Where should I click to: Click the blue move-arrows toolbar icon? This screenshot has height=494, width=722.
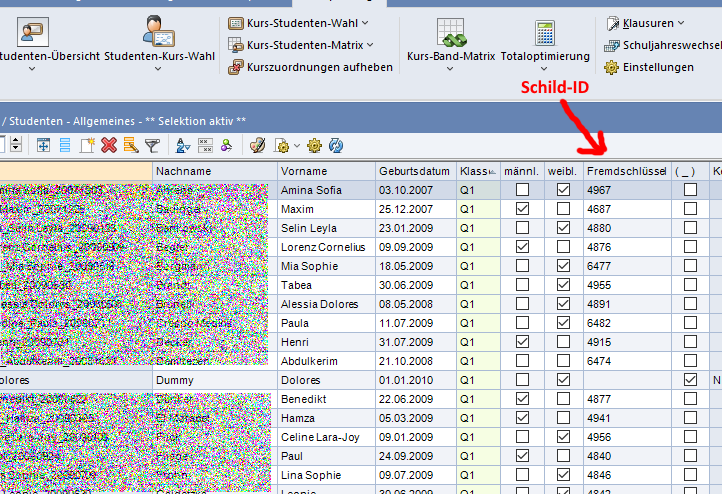click(43, 145)
